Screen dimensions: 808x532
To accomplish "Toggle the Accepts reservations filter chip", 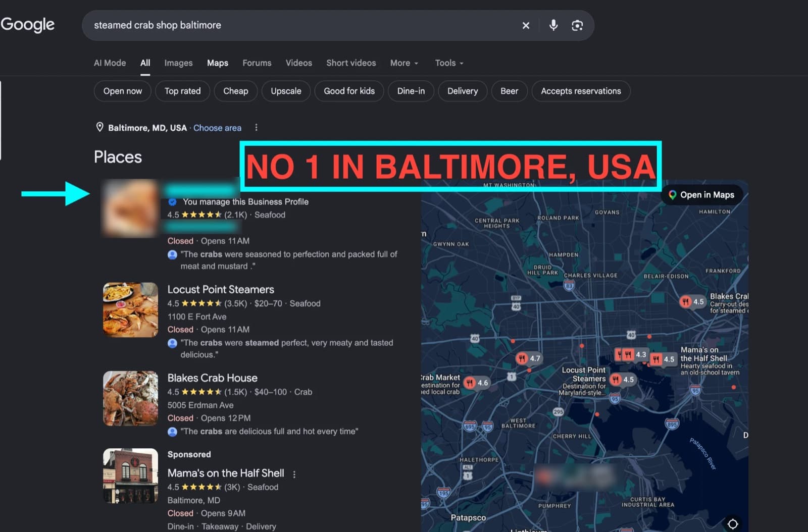I will coord(581,91).
